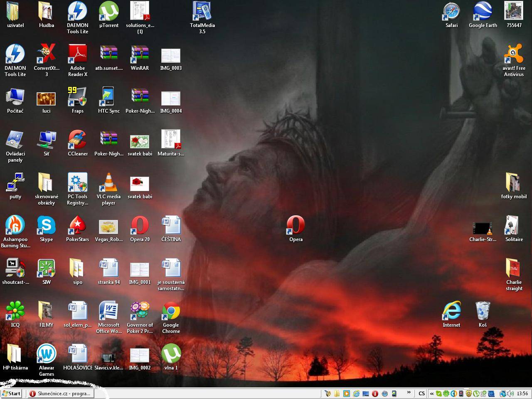
Task: Select the skenované obrázky folder
Action: [46, 189]
